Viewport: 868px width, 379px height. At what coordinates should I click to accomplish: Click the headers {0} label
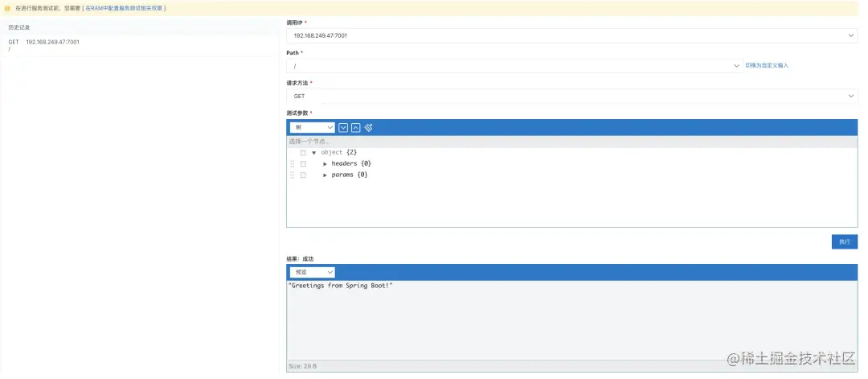pyautogui.click(x=351, y=164)
